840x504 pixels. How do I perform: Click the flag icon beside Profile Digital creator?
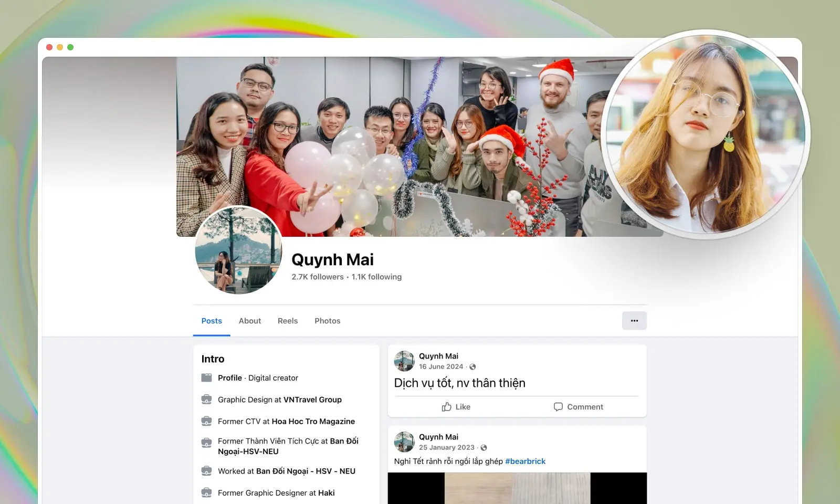tap(206, 378)
